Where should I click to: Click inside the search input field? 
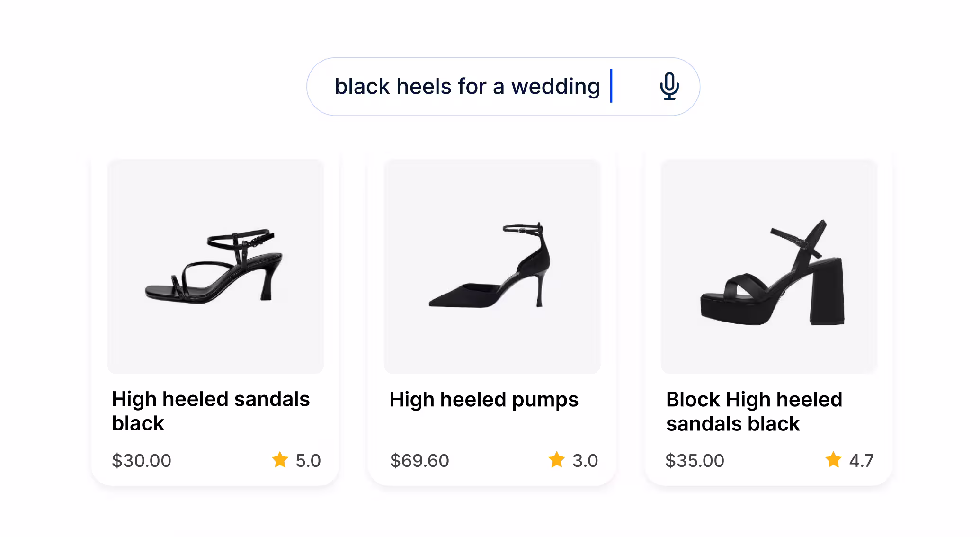473,86
